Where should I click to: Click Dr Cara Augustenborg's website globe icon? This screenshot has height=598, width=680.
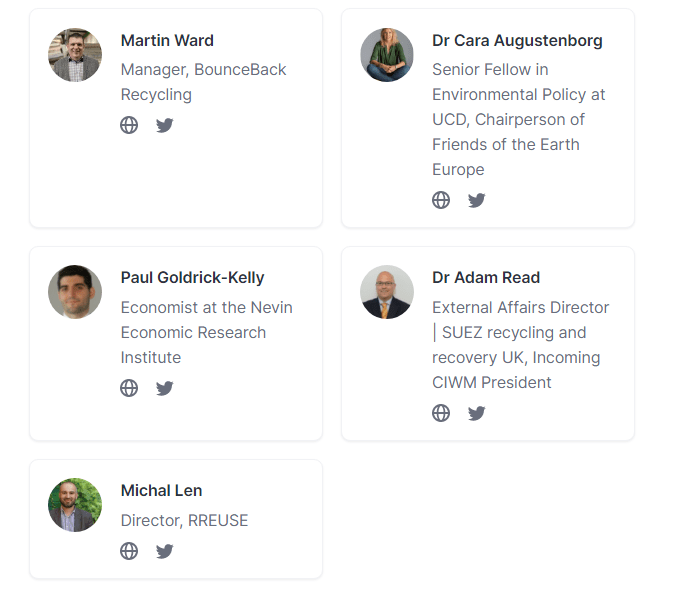(x=441, y=200)
